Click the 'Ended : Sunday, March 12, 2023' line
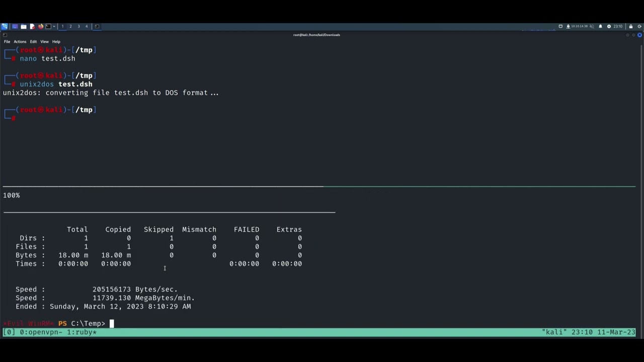 103,306
